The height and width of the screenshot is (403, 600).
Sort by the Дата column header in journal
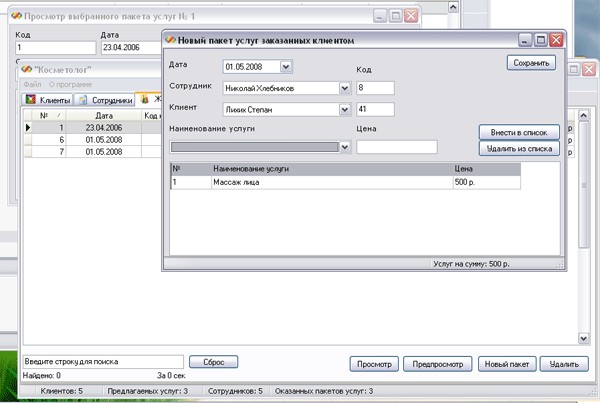coord(104,116)
